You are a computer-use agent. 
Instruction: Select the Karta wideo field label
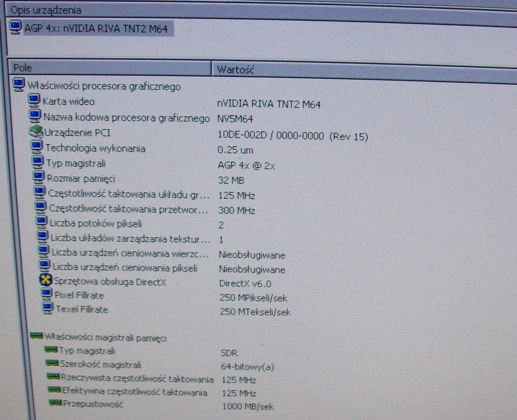click(x=69, y=102)
